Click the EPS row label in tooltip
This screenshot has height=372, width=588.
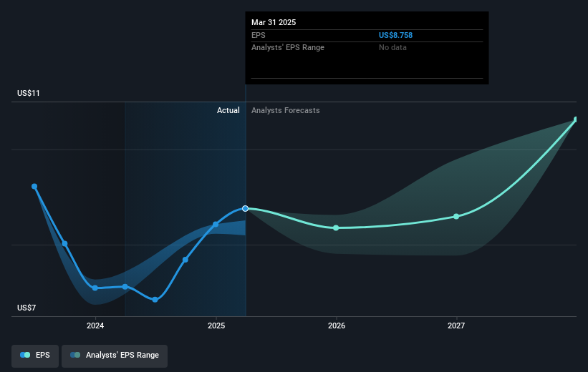(x=259, y=35)
